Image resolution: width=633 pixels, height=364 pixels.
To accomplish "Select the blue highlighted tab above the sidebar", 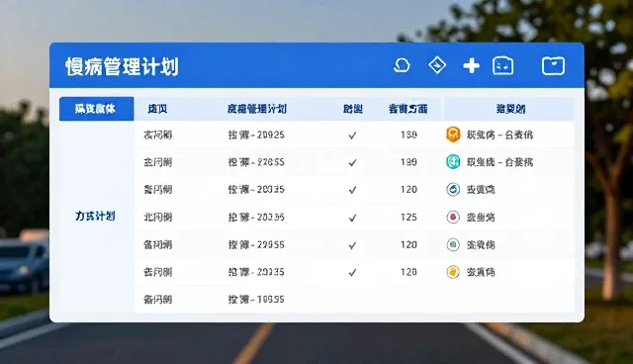I will 96,109.
